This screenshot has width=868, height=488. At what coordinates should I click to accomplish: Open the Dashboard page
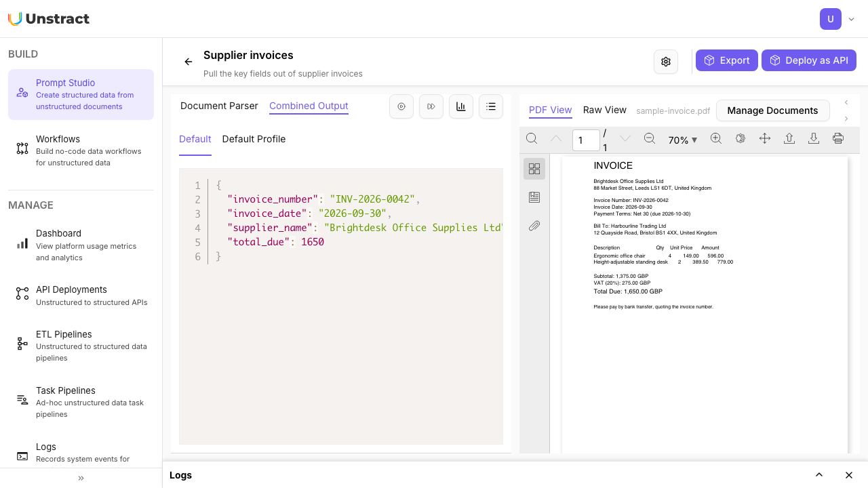(81, 245)
